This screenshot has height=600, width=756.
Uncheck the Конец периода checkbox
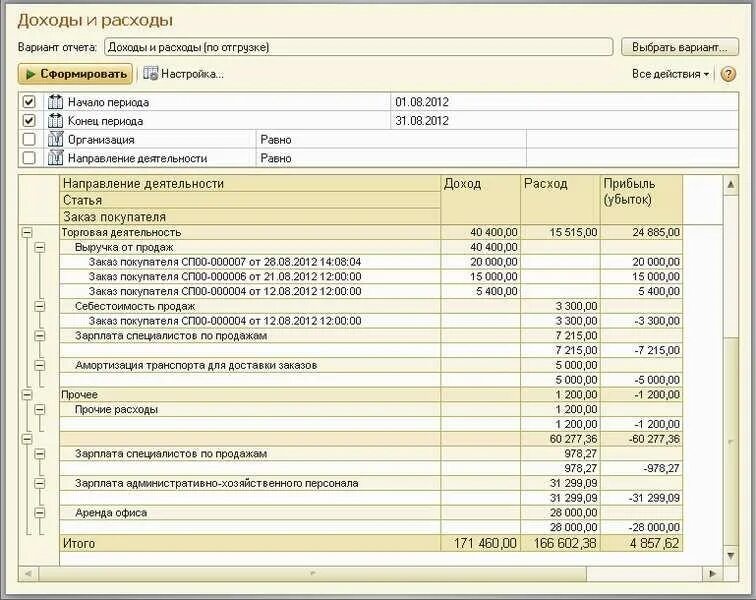[x=29, y=121]
